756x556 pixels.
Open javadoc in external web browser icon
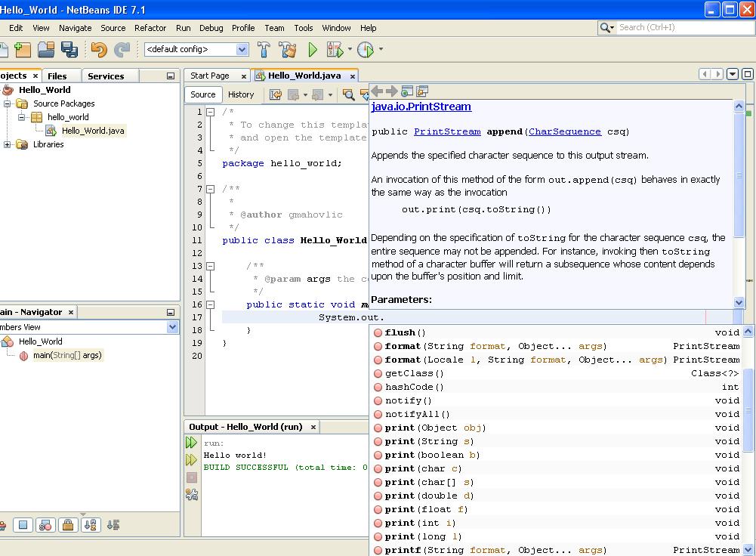407,91
